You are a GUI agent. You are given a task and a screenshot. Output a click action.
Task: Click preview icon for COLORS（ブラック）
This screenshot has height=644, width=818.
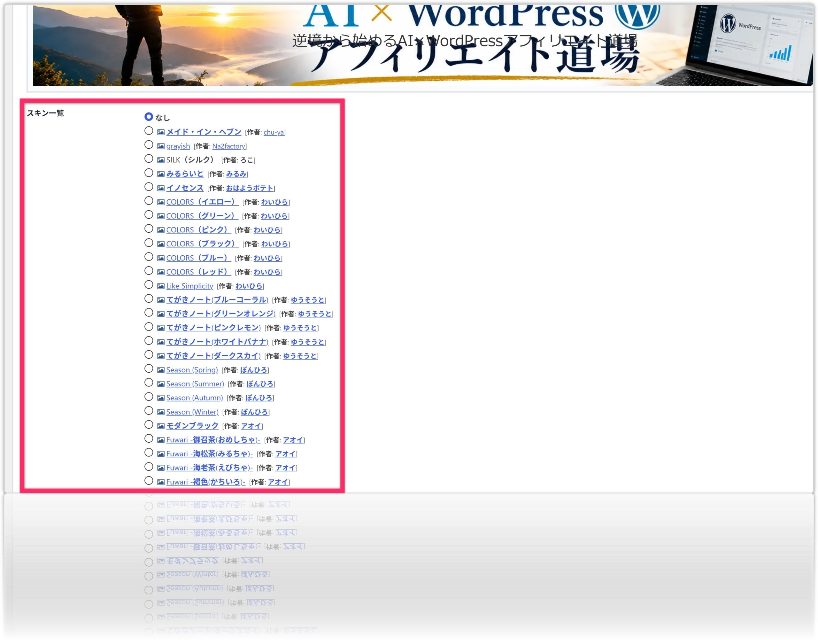click(161, 244)
